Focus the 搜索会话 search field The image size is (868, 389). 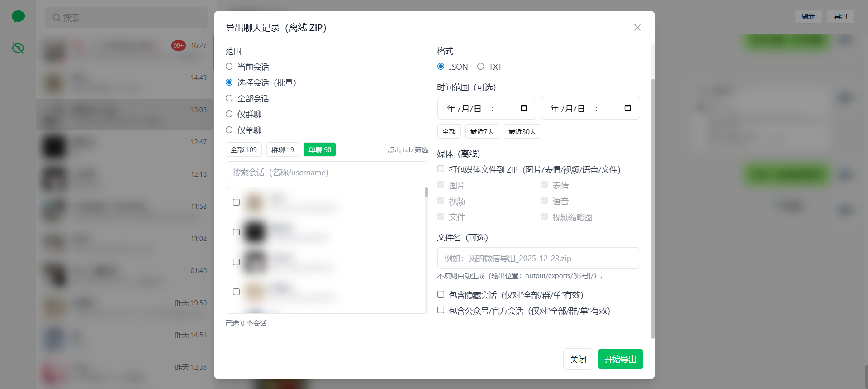[327, 173]
